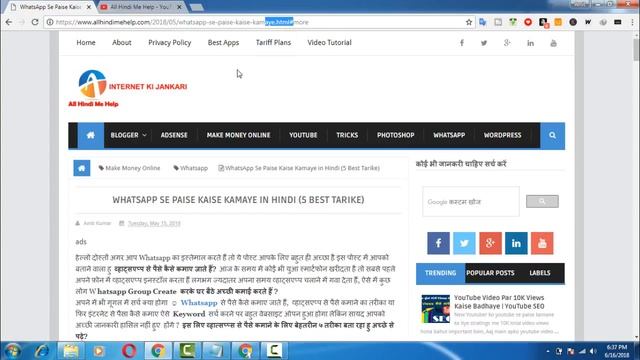
Task: Open the About page link
Action: tap(122, 42)
